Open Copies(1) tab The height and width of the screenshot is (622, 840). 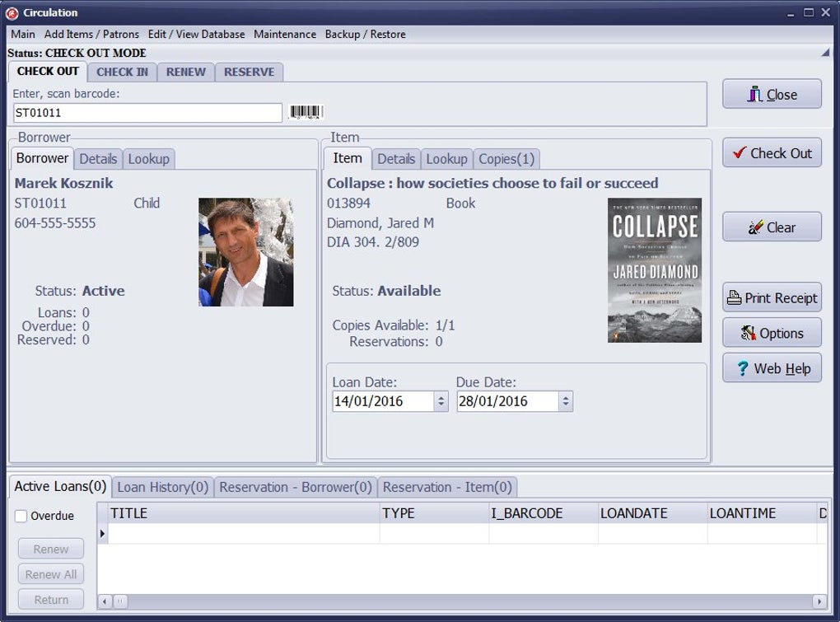coord(506,159)
